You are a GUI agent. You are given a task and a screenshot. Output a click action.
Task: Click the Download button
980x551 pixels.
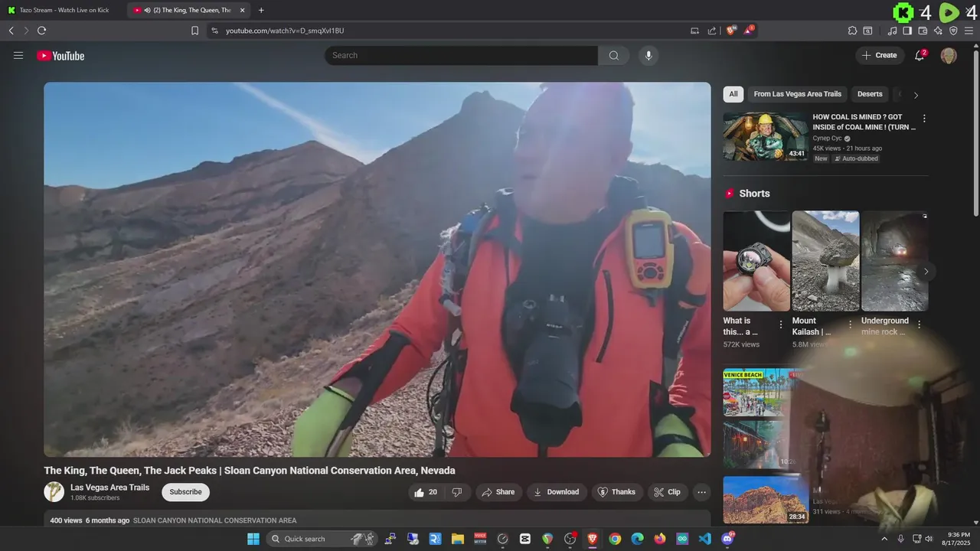point(557,492)
